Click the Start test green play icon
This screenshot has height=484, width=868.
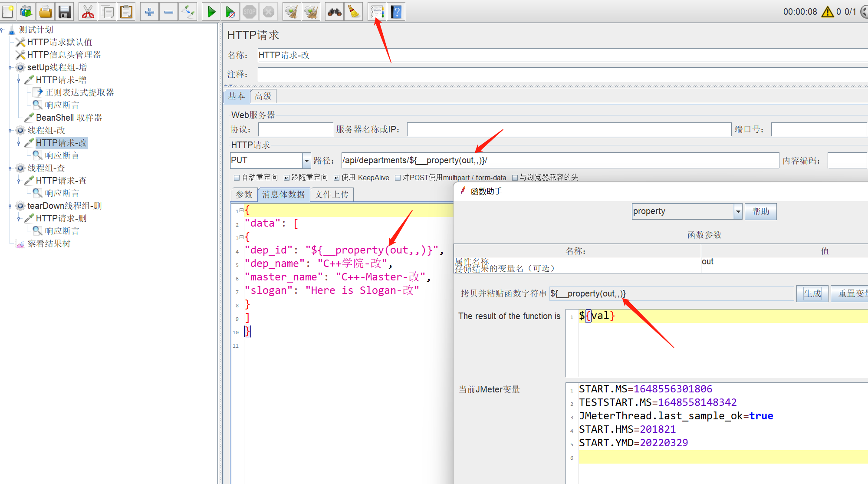click(211, 12)
